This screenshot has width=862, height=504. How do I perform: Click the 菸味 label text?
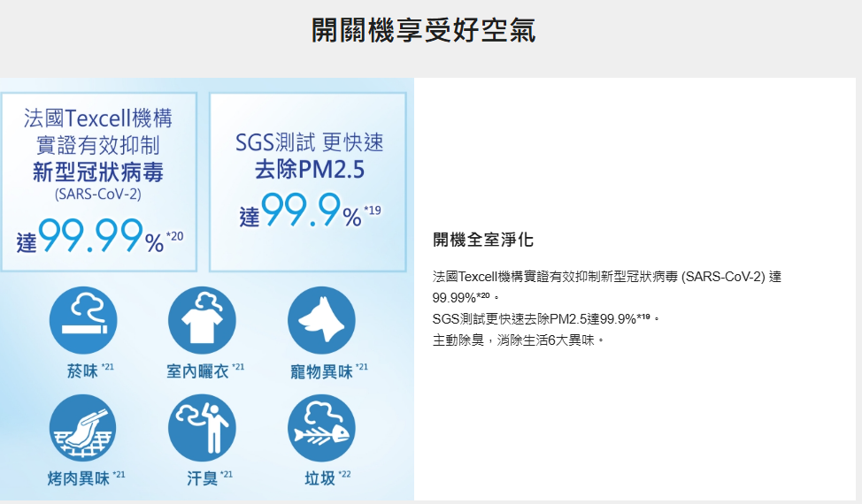pos(82,371)
